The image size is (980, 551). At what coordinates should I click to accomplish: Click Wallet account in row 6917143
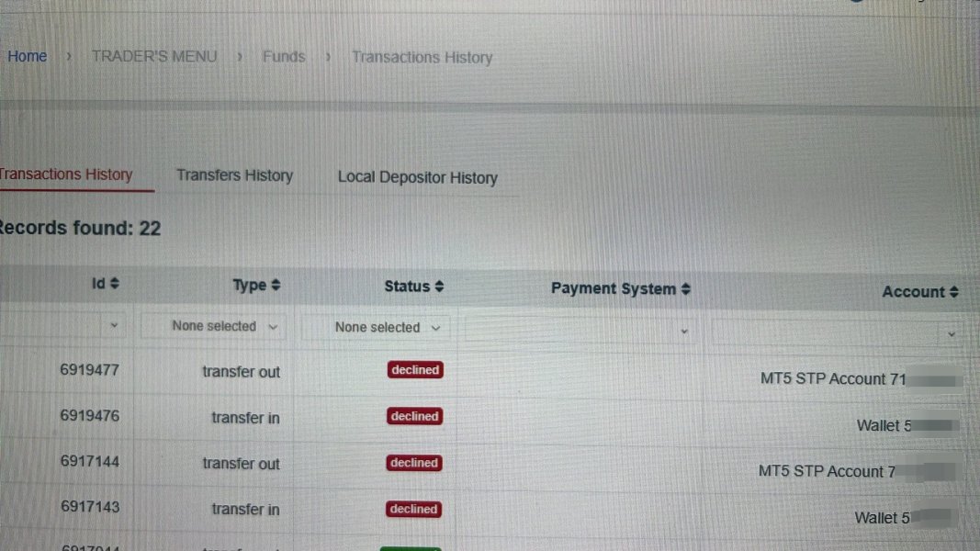(x=905, y=517)
